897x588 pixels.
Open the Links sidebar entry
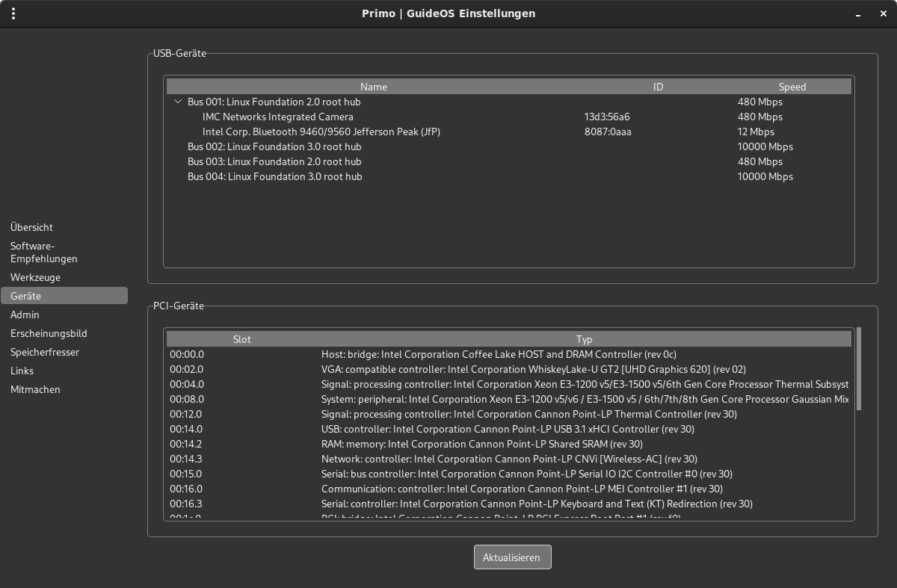pos(22,371)
